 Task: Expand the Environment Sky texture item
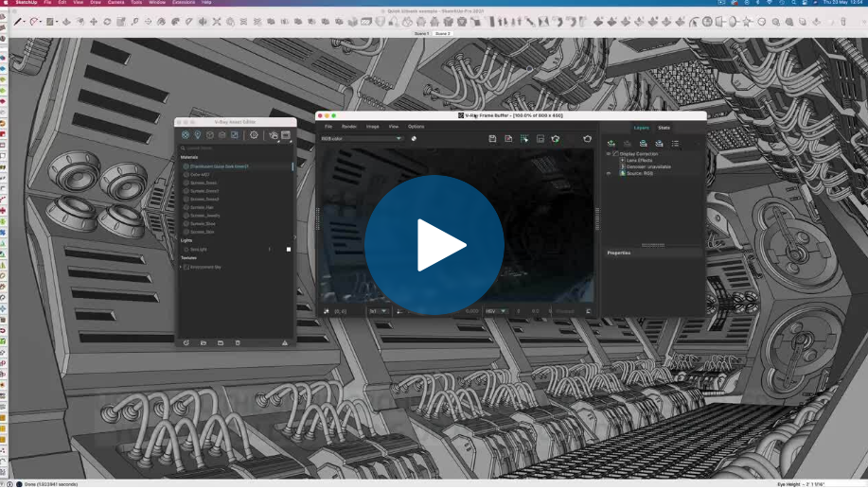coord(181,267)
